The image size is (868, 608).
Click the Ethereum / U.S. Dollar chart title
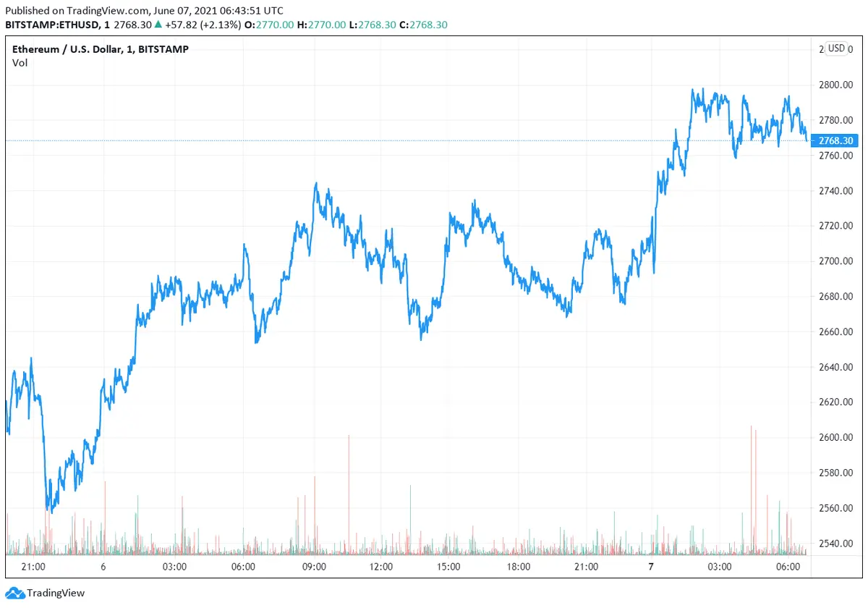101,49
